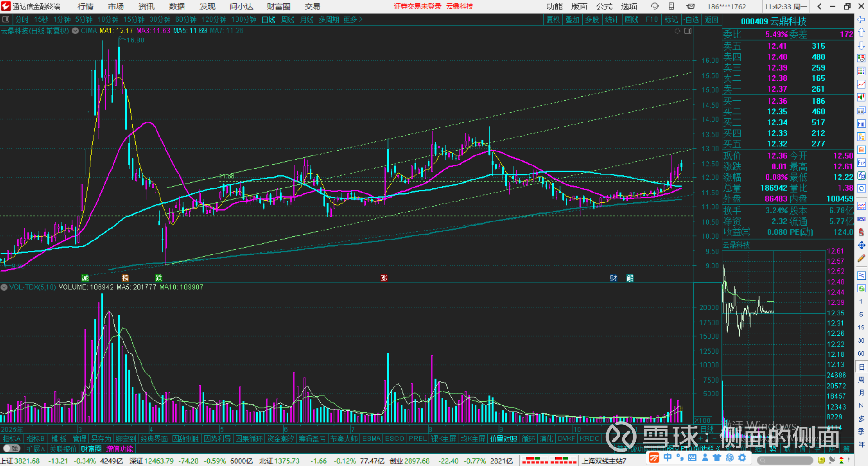Open the 选项 menu
The height and width of the screenshot is (466, 868).
pos(629,6)
